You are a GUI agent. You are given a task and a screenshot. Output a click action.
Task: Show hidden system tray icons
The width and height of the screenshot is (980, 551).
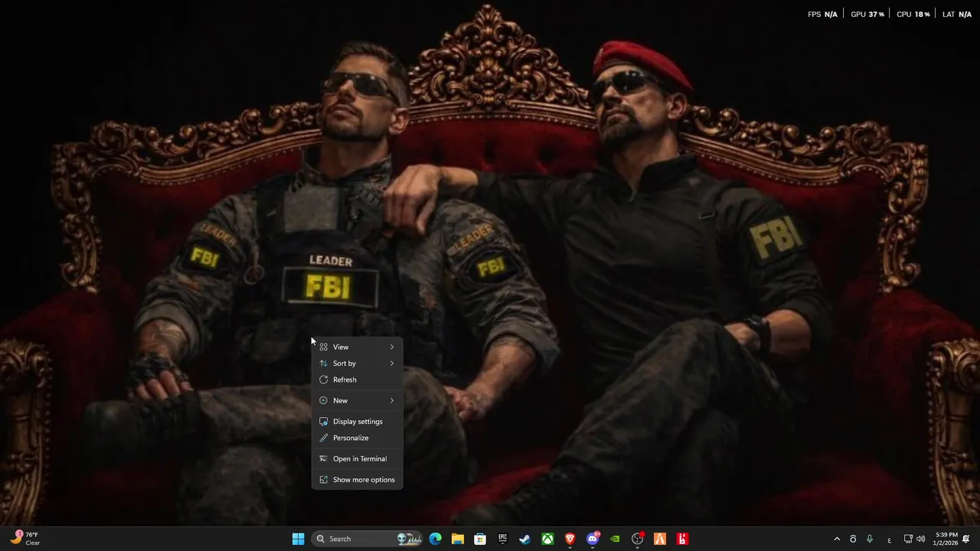[x=837, y=539]
